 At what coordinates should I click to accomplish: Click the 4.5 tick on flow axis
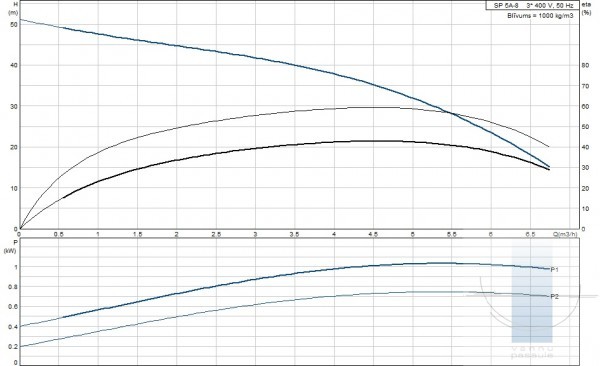click(x=373, y=234)
